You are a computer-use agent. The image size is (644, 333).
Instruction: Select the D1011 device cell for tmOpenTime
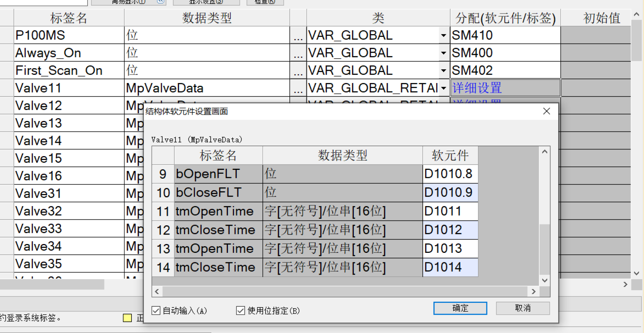pyautogui.click(x=450, y=211)
